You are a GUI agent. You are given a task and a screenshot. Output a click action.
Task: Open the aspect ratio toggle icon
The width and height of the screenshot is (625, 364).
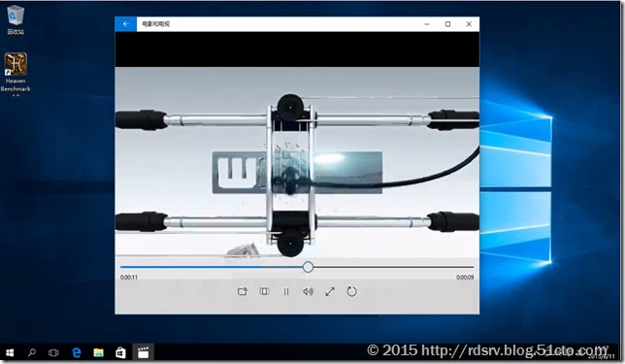(264, 291)
